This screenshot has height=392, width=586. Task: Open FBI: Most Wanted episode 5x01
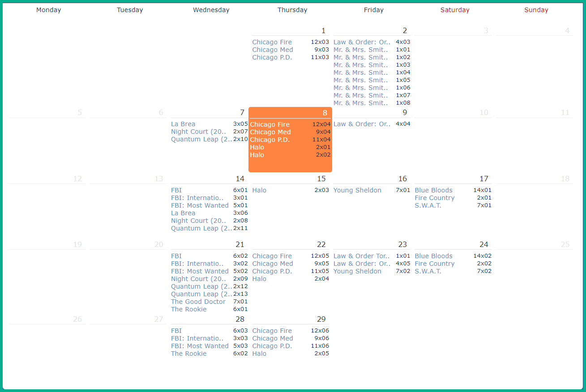click(x=200, y=205)
